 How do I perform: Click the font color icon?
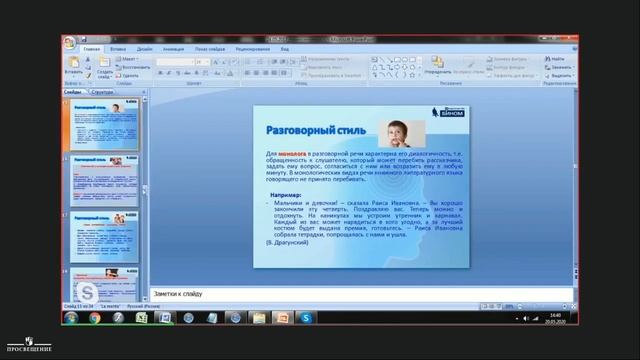[x=230, y=73]
